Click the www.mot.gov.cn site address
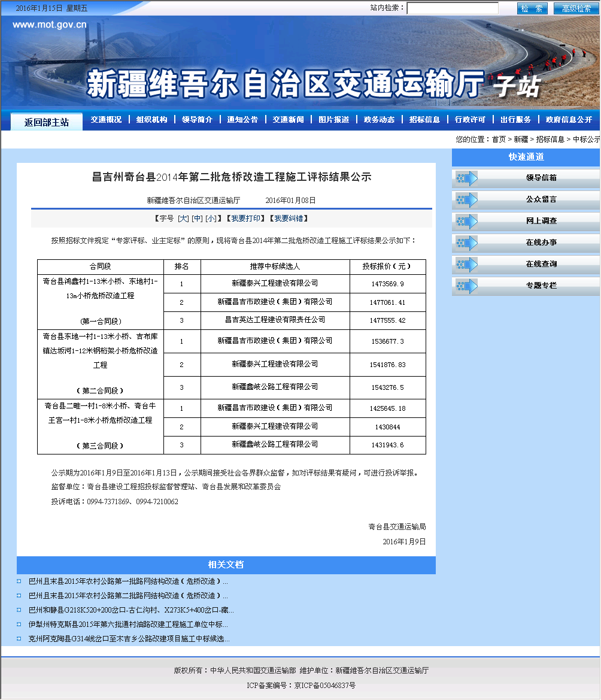 pyautogui.click(x=50, y=25)
